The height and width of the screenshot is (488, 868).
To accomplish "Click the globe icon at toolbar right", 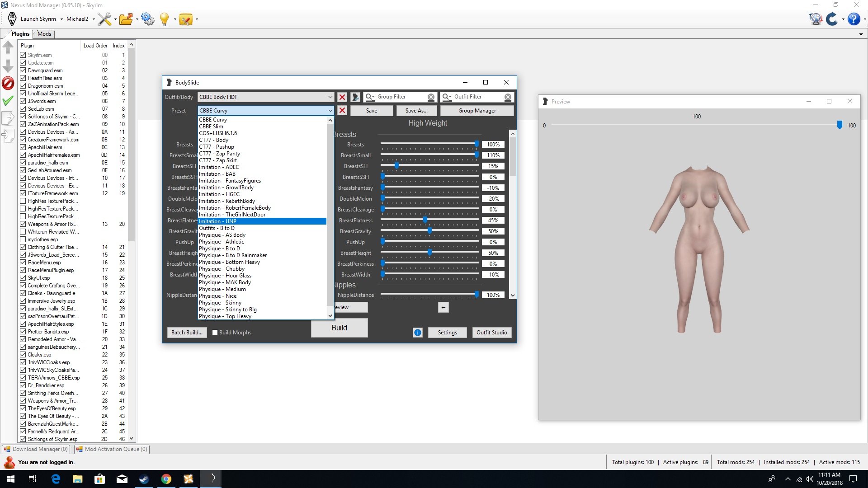I will tap(816, 19).
